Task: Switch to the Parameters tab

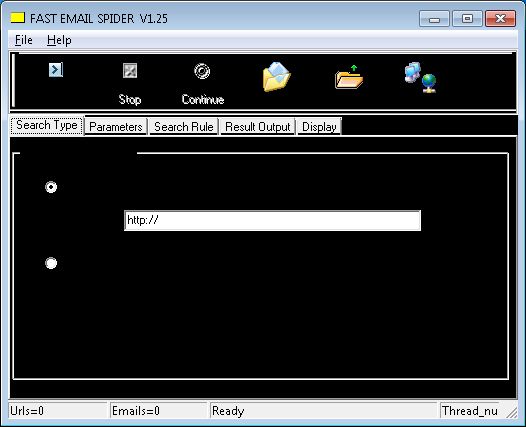Action: pos(116,127)
